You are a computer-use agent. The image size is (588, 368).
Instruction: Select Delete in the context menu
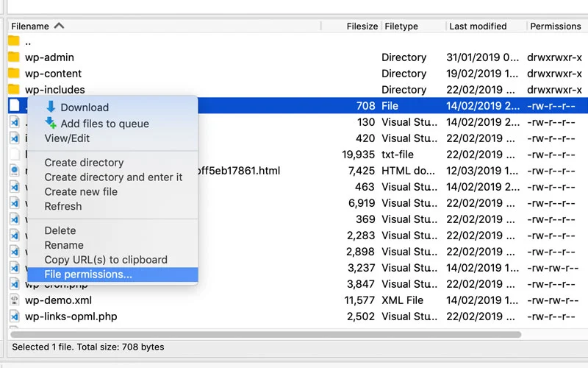click(x=60, y=230)
